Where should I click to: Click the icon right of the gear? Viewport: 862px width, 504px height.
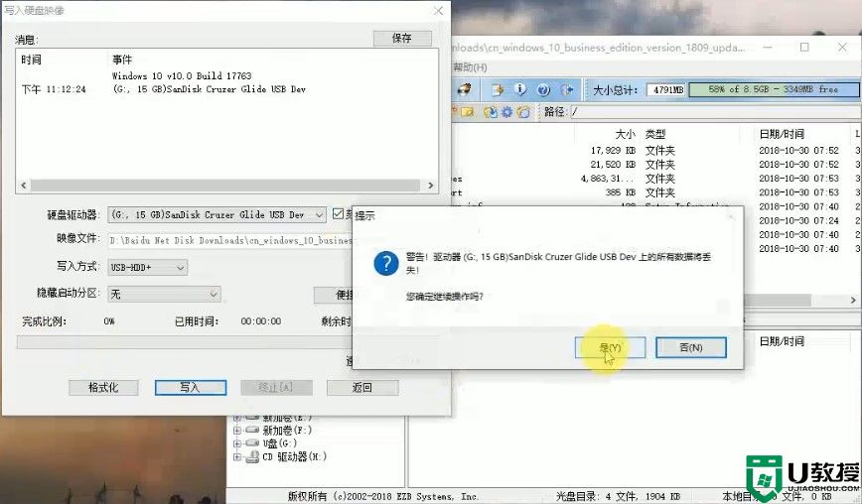pyautogui.click(x=523, y=112)
